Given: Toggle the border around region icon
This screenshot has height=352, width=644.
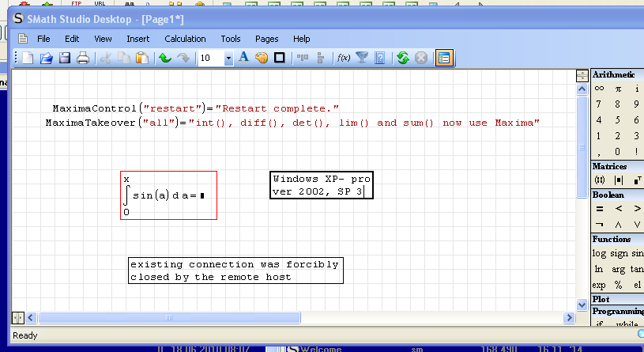Looking at the screenshot, I should [x=279, y=58].
